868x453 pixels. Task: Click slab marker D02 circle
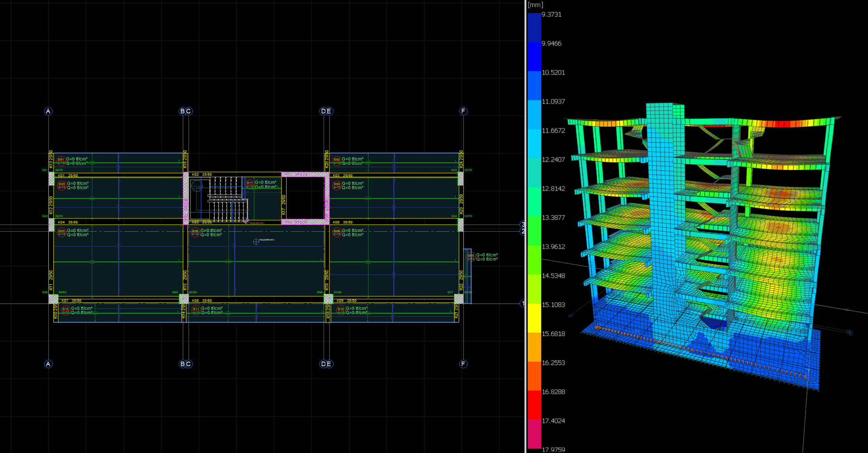[x=337, y=160]
